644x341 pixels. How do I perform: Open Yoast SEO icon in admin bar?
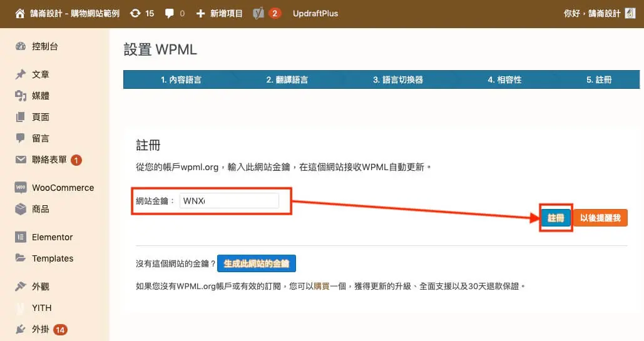[x=258, y=14]
